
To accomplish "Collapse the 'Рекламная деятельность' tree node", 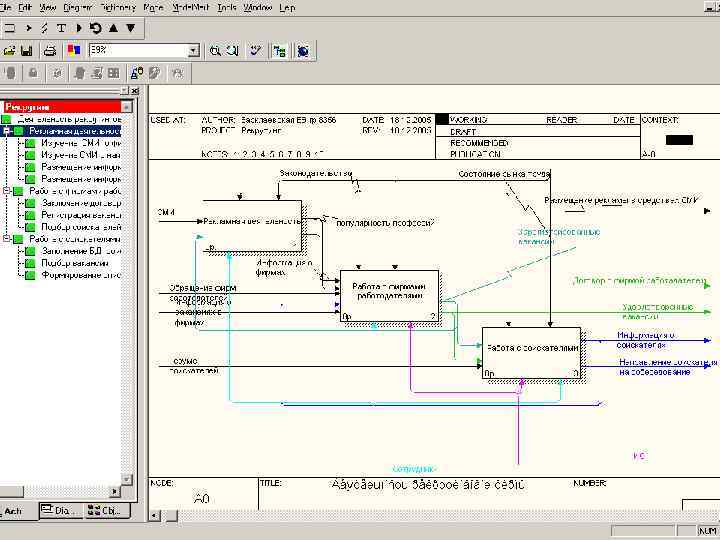I will (x=6, y=131).
